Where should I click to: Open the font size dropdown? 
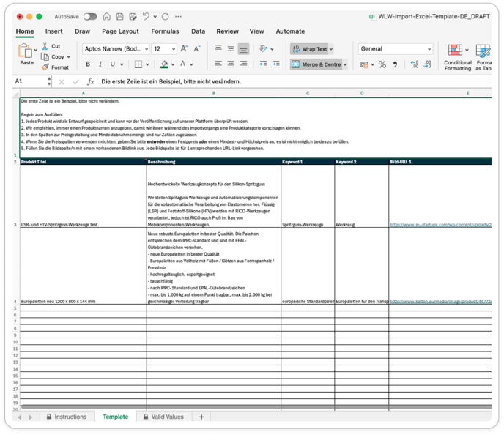(174, 49)
